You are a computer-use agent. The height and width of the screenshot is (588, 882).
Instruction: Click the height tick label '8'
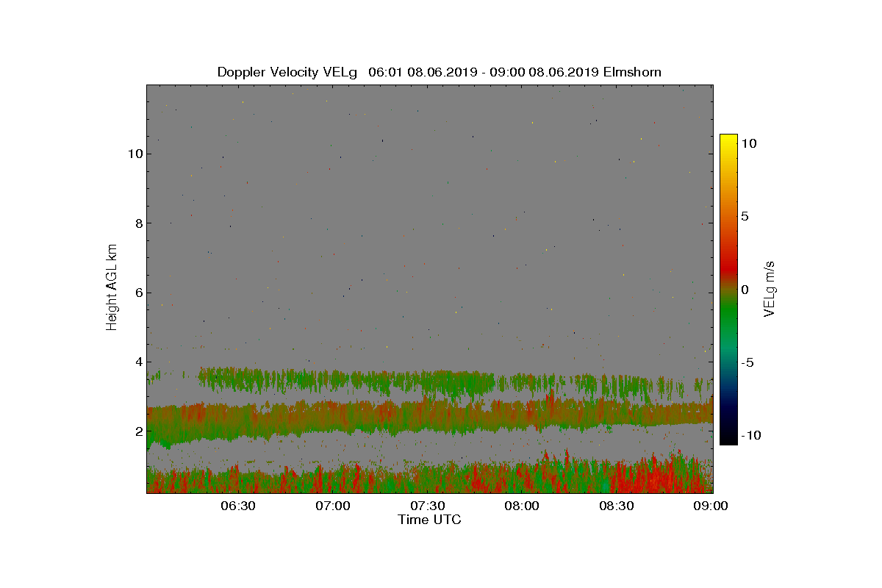(x=137, y=223)
